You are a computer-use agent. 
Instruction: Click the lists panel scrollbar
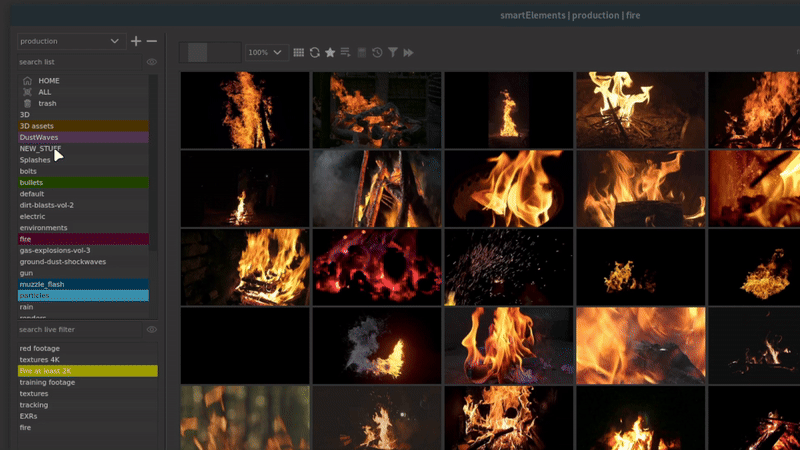[153, 163]
